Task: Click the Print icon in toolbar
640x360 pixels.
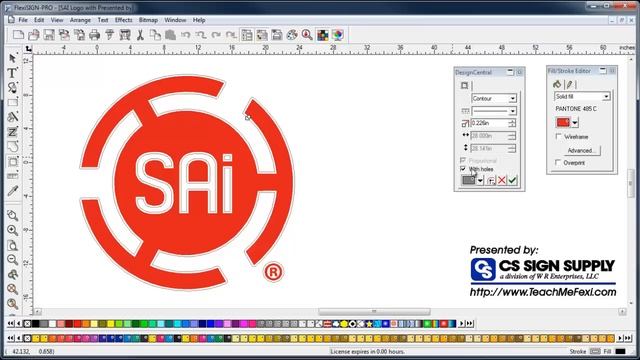Action: point(95,35)
